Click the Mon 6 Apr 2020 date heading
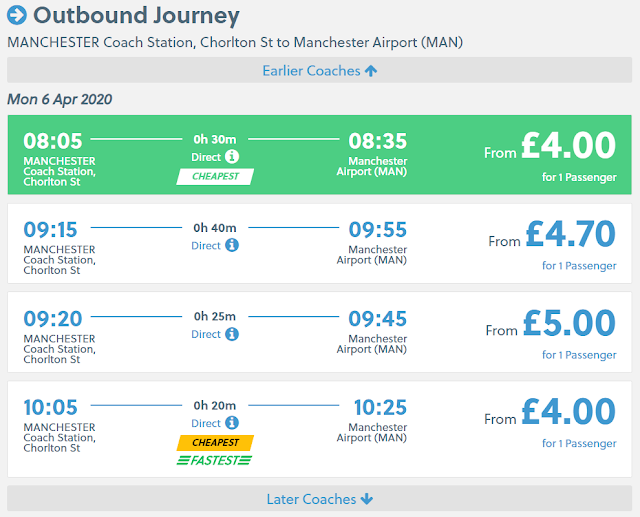The width and height of the screenshot is (640, 517). [x=60, y=99]
